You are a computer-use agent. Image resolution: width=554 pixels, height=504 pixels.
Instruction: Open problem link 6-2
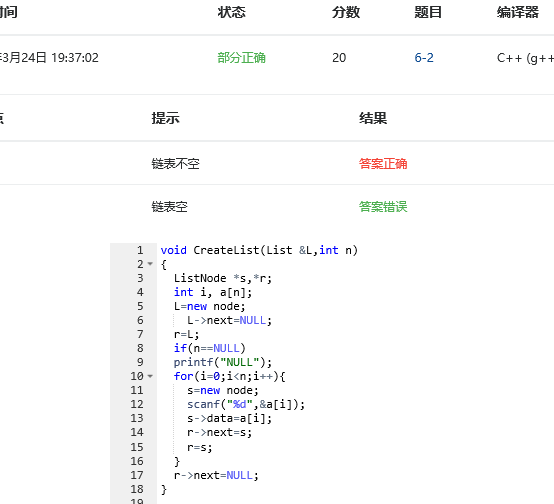click(424, 58)
